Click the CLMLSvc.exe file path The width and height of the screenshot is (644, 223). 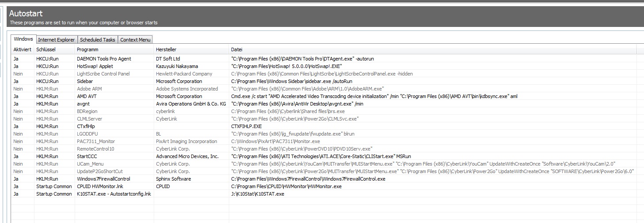[x=295, y=119]
